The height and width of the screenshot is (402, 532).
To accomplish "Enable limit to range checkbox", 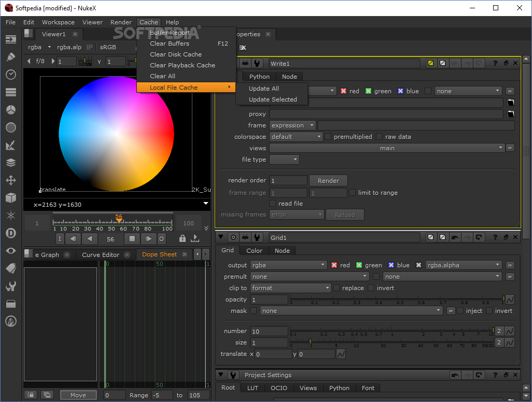I will (352, 193).
